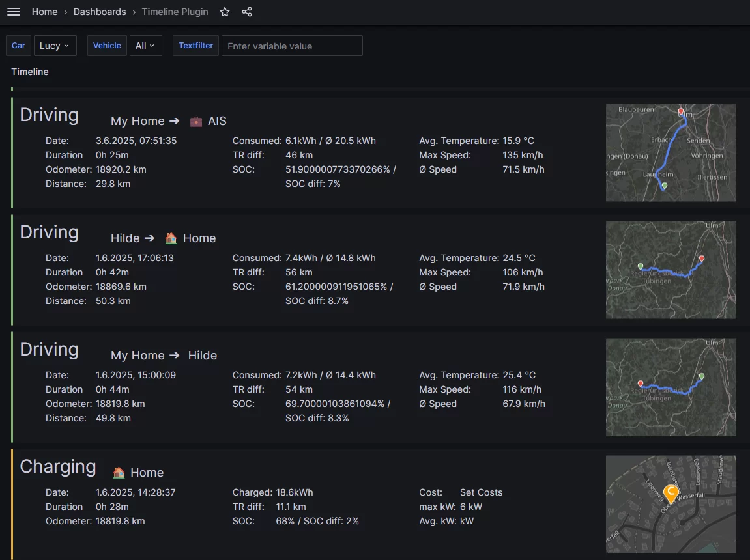Click 'SOC diff: 8.3%' text

pyautogui.click(x=317, y=418)
